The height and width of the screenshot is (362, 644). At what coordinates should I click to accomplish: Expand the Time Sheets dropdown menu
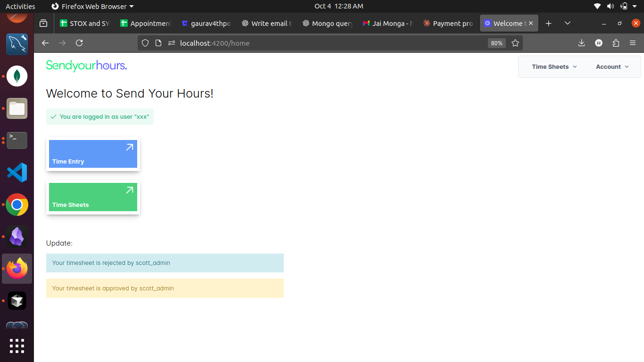pyautogui.click(x=554, y=67)
